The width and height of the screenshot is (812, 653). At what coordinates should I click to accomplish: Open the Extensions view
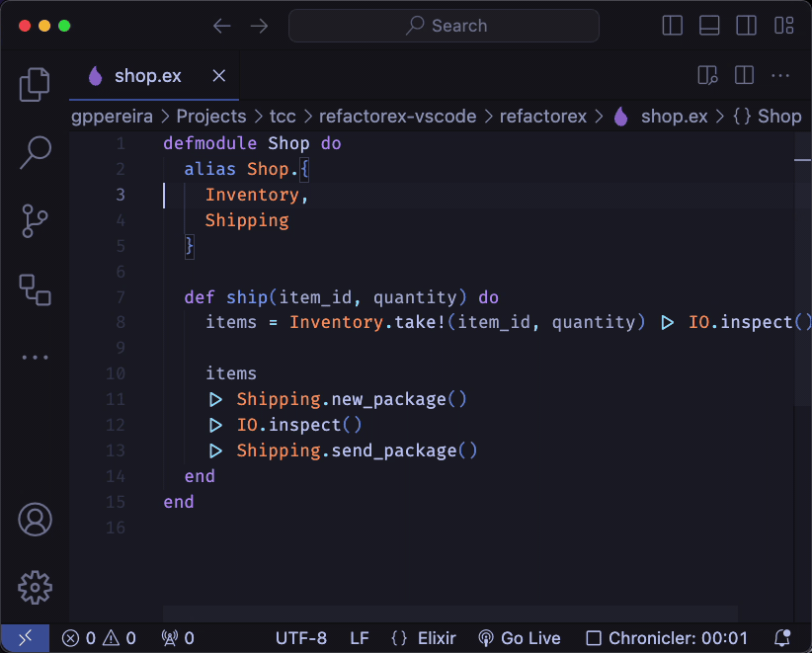coord(35,289)
